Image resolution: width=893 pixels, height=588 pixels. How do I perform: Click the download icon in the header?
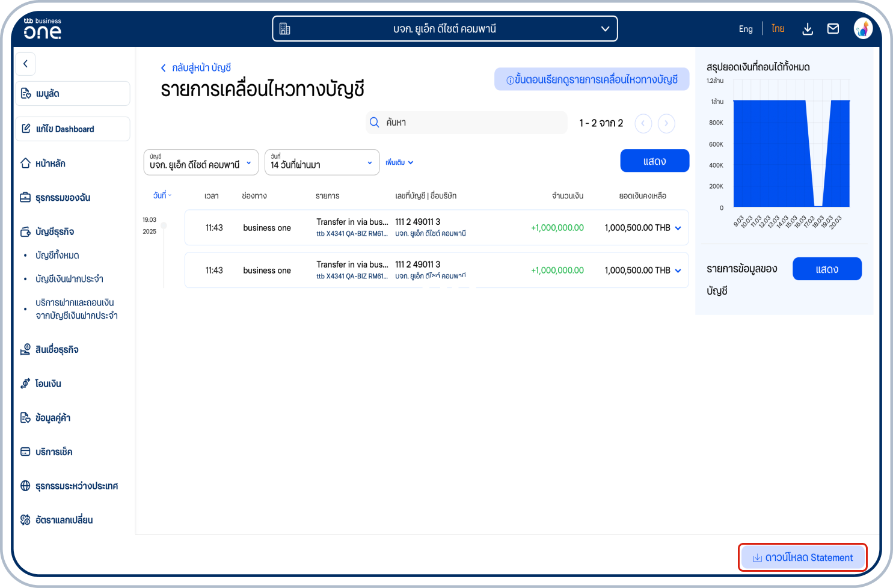(808, 28)
